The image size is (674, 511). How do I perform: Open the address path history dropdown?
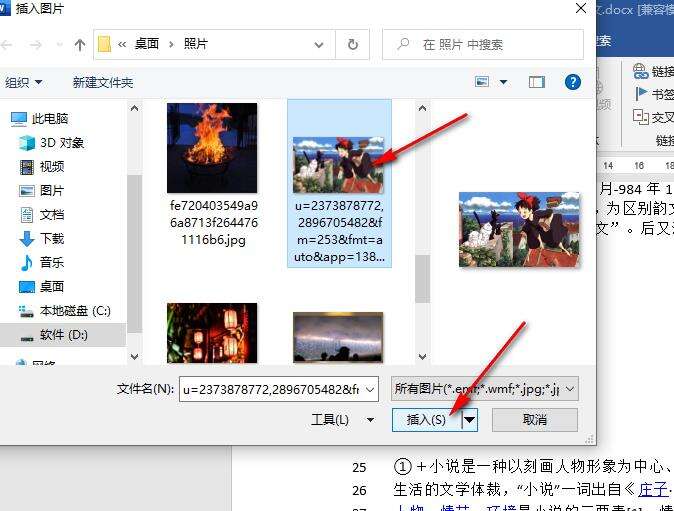(319, 45)
